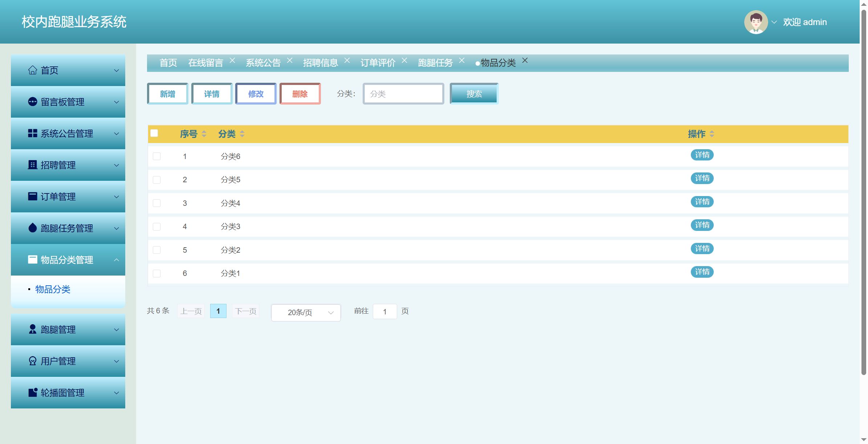Check the row for 分类2
868x444 pixels.
click(x=157, y=250)
